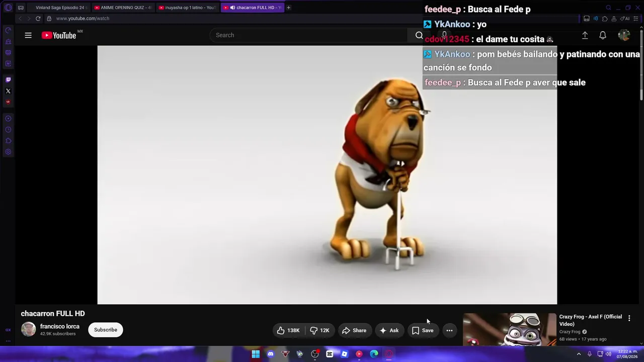Open CapCut from the taskbar

click(x=330, y=354)
